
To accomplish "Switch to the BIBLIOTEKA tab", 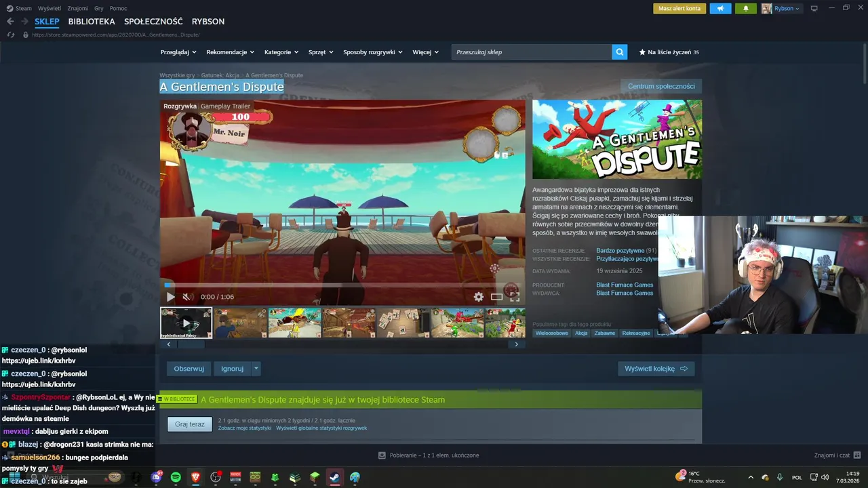I will pos(92,22).
